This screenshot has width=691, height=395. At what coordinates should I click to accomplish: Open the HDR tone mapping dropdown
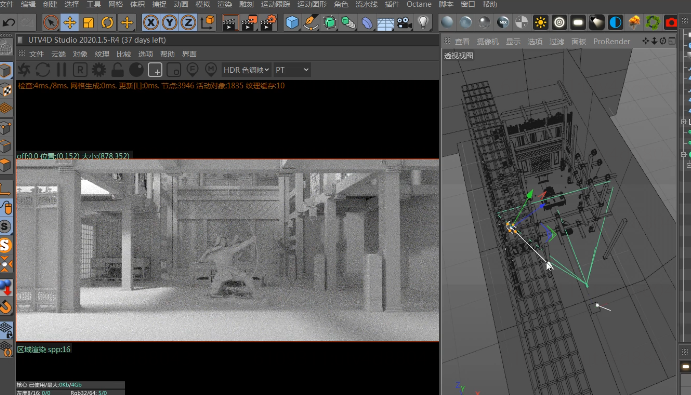click(246, 70)
